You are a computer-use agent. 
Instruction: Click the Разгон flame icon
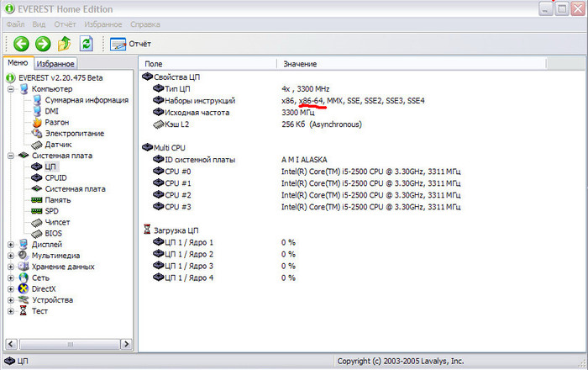click(37, 122)
